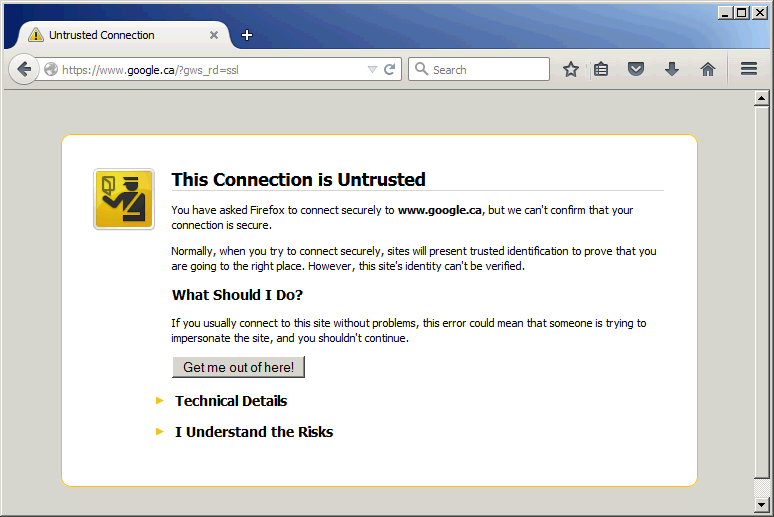Click the yellow police officer warning icon
This screenshot has width=774, height=517.
(124, 199)
